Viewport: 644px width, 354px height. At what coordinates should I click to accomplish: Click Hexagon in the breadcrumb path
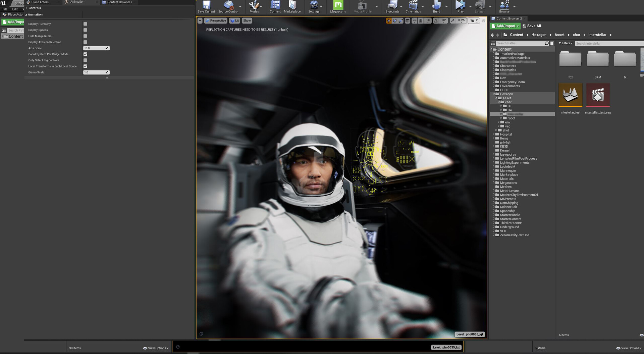pos(539,35)
